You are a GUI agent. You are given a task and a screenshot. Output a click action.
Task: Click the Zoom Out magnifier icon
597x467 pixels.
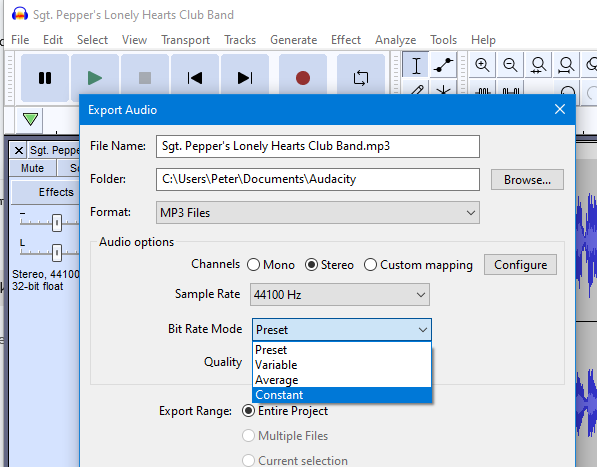tap(510, 65)
